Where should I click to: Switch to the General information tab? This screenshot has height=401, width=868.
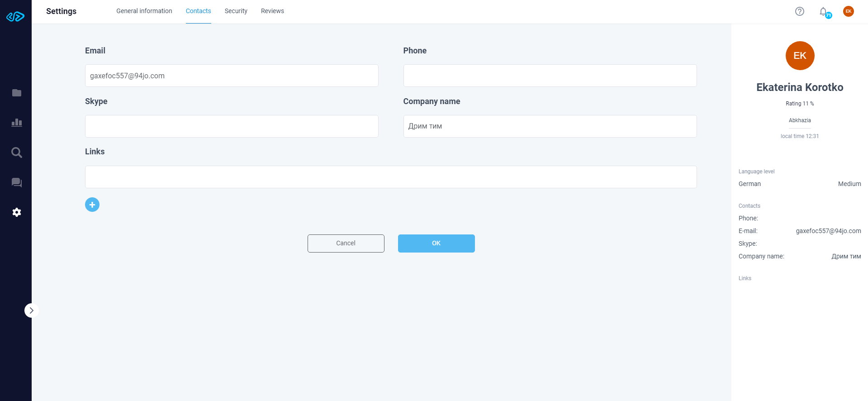point(144,11)
